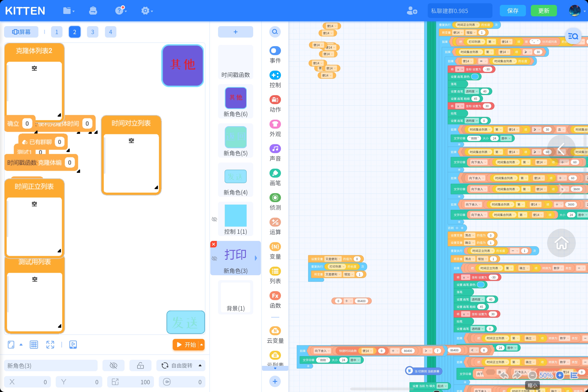Open the 画笔 block category
The height and width of the screenshot is (392, 588).
275,177
